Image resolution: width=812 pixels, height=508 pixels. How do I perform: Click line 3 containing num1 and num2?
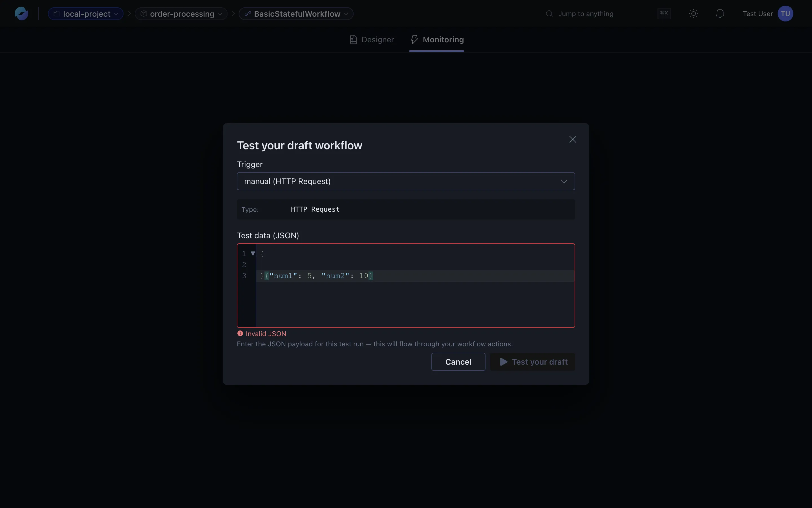415,276
